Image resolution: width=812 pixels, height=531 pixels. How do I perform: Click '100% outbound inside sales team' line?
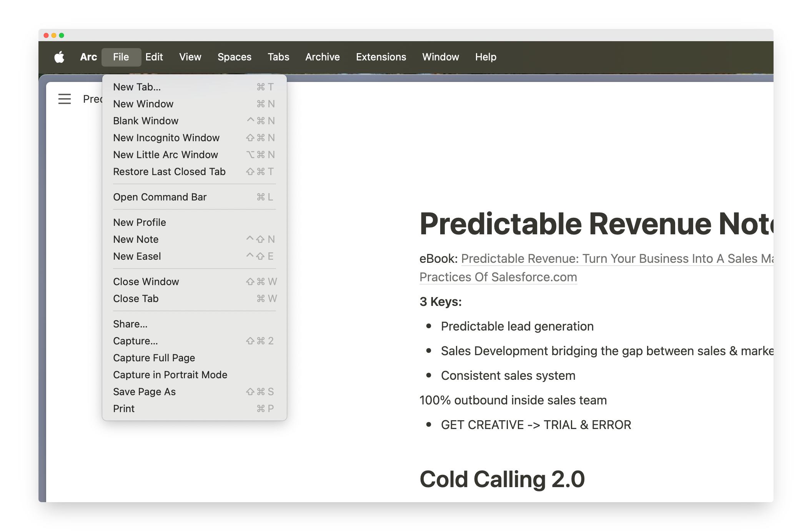[513, 400]
